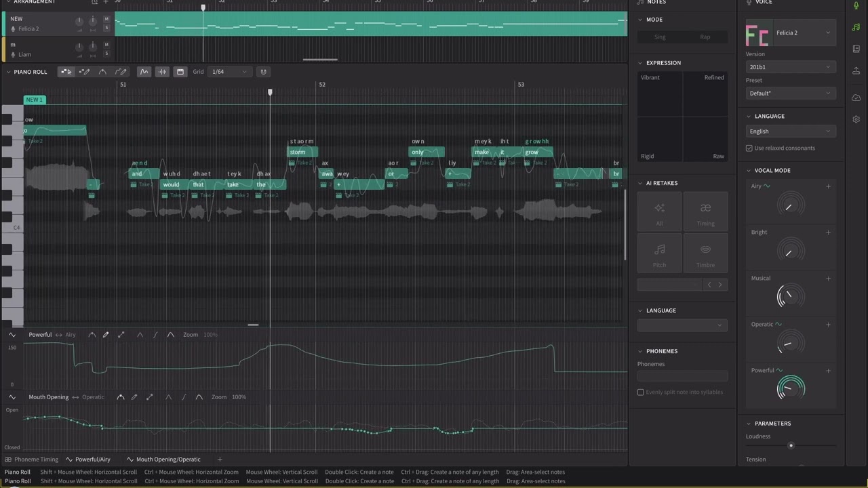
Task: Click the curve icon beside Operatic label
Action: coord(778,325)
